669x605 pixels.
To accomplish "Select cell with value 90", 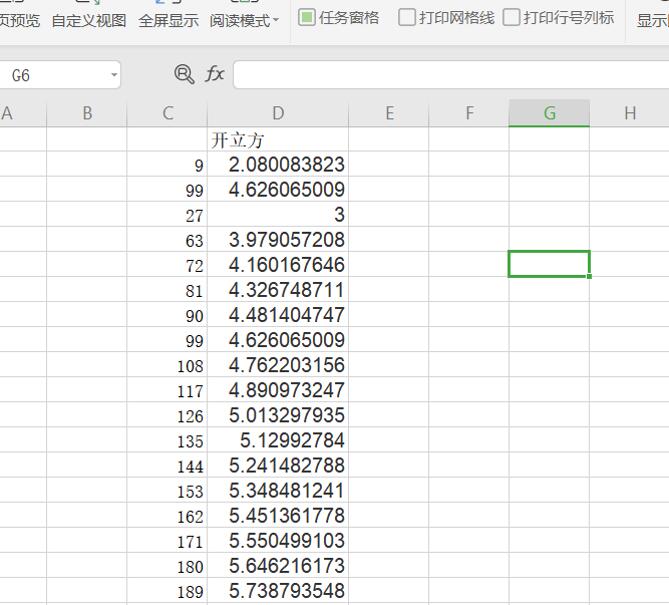I will point(167,315).
